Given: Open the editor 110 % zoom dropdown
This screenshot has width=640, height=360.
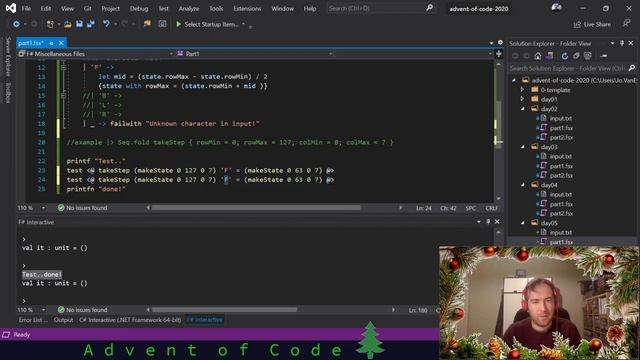Looking at the screenshot, I should coord(43,208).
